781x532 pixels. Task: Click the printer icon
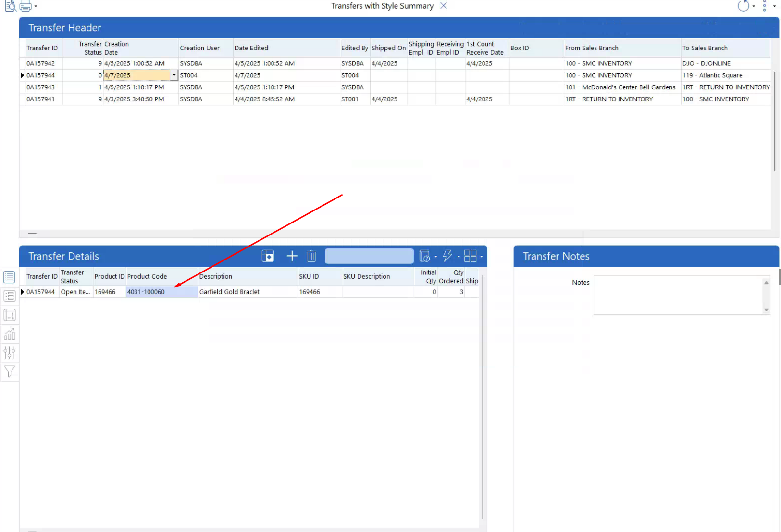tap(25, 6)
